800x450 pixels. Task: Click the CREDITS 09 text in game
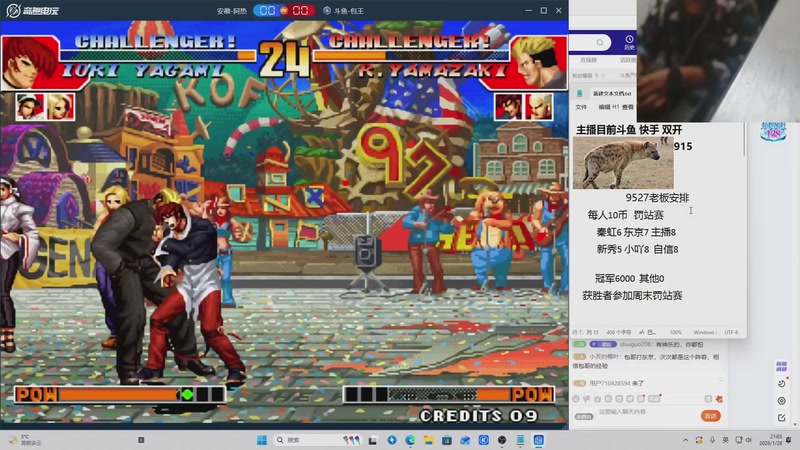click(x=479, y=416)
